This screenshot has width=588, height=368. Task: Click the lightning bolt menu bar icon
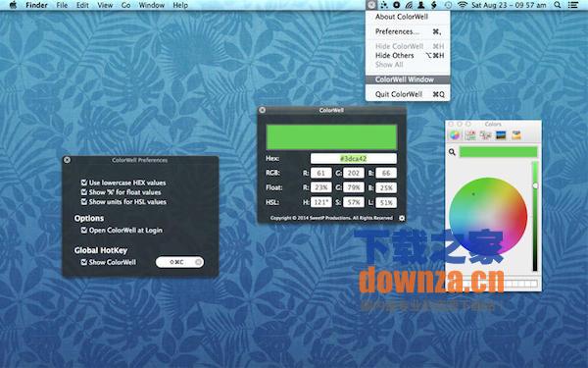434,5
